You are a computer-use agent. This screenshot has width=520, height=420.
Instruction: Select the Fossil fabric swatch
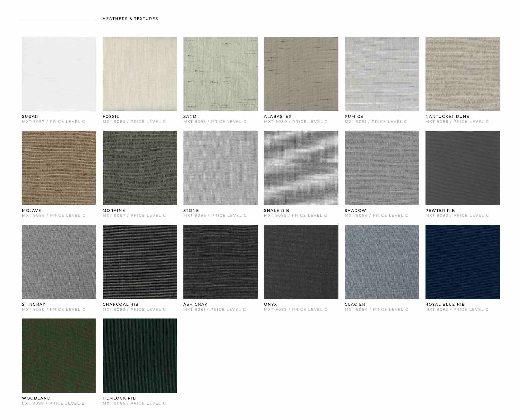coord(140,74)
